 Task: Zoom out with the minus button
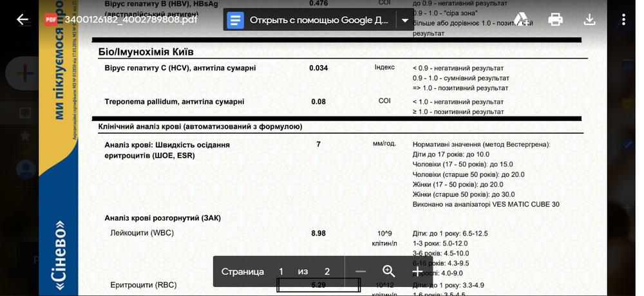(x=361, y=272)
